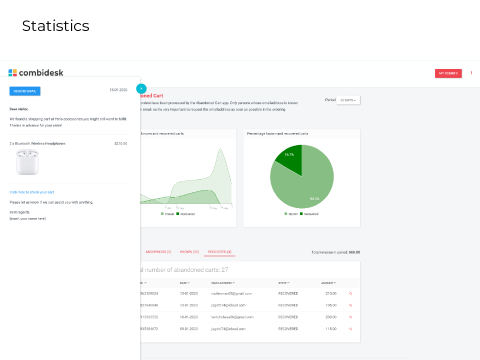Toggle the light green legend item of line chart

coord(167,214)
